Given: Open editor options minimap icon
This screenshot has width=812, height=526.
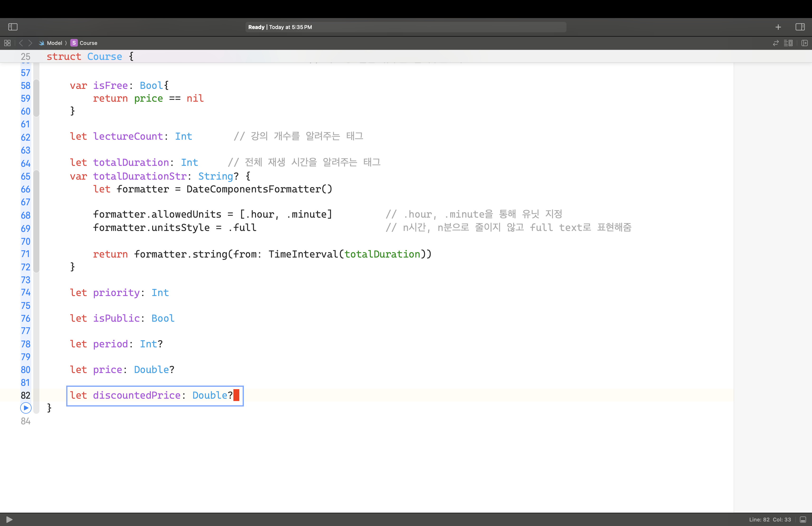Looking at the screenshot, I should point(788,43).
